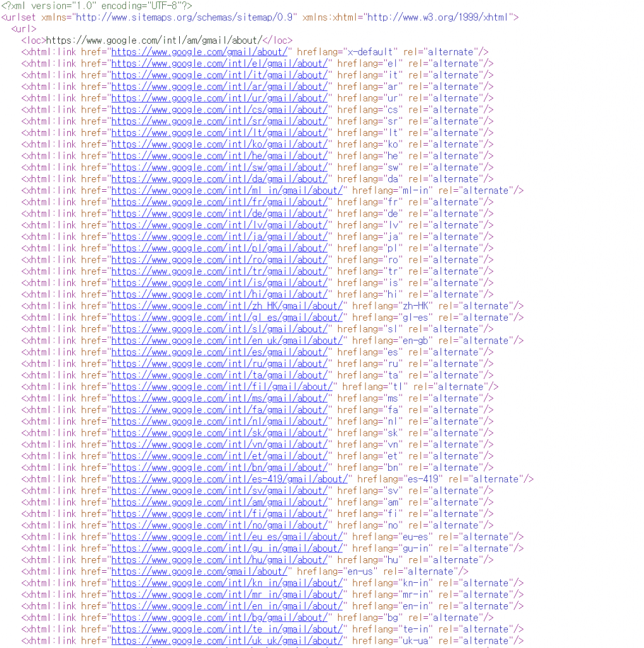
Task: Follow the intl/lt/gmail/about link
Action: pos(219,133)
